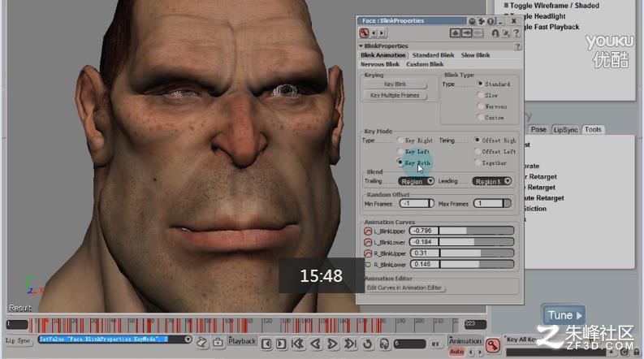Screen dimensions: 644x359
Task: Click the hand-with-arrow icon left of the toolbar help question mark
Action: (x=506, y=32)
